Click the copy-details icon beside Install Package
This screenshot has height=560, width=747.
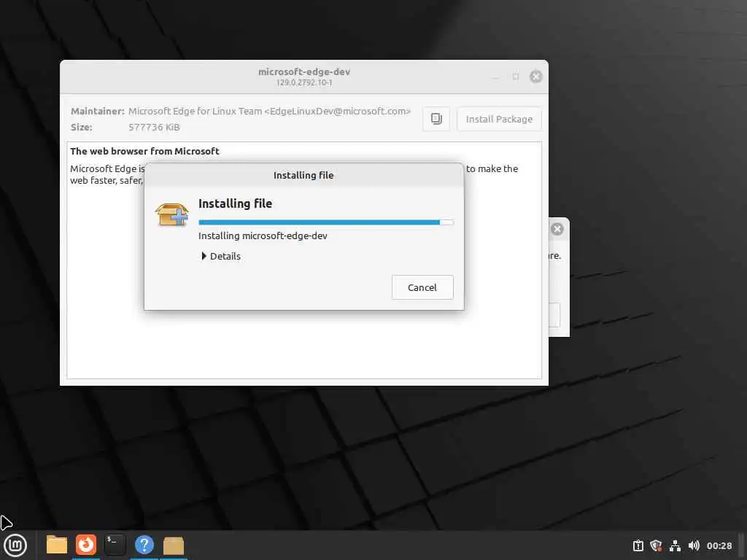(436, 119)
